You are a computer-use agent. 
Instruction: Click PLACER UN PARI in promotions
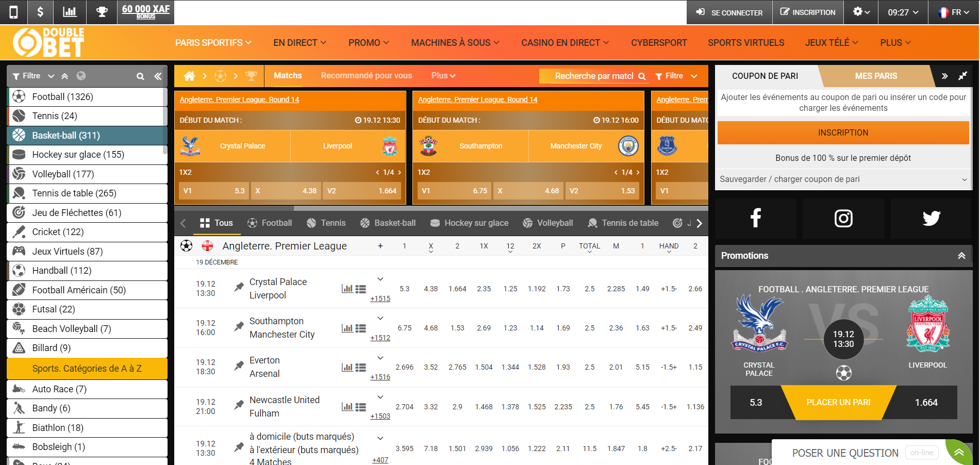click(838, 403)
